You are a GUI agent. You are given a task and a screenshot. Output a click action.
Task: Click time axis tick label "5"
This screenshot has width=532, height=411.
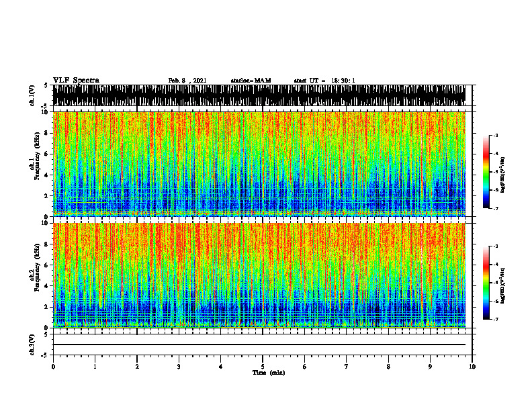tap(263, 367)
